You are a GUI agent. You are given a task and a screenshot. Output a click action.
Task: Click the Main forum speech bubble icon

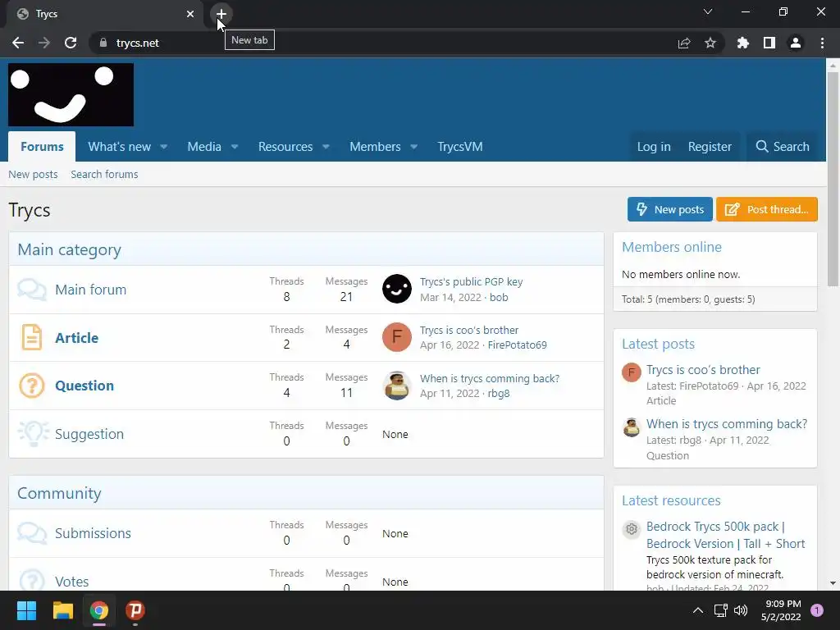pos(32,290)
